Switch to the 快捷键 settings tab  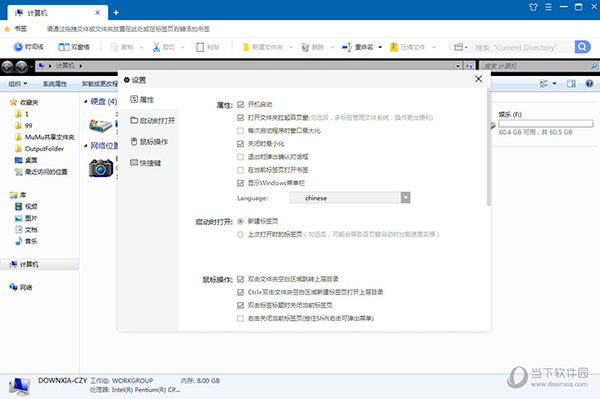click(145, 163)
